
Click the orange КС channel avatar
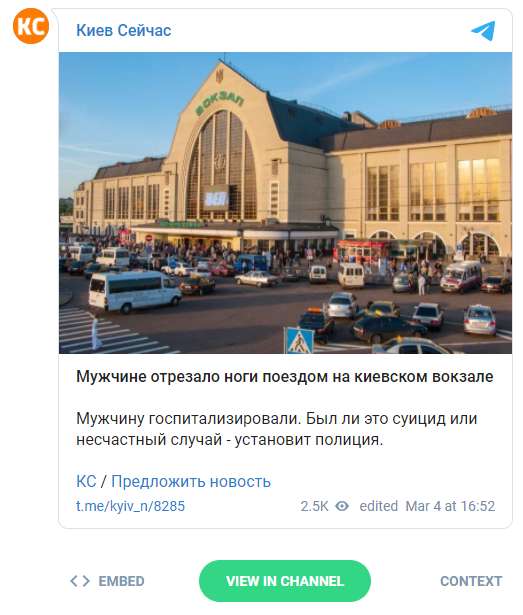coord(31,26)
